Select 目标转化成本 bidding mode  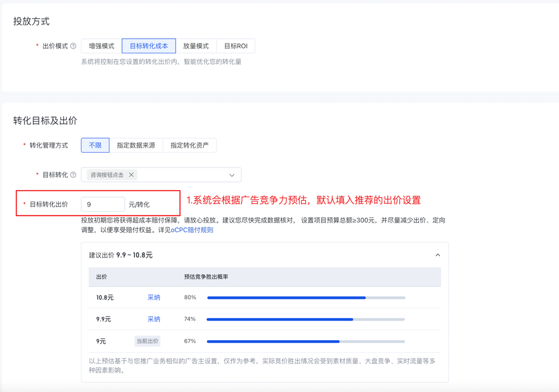149,46
